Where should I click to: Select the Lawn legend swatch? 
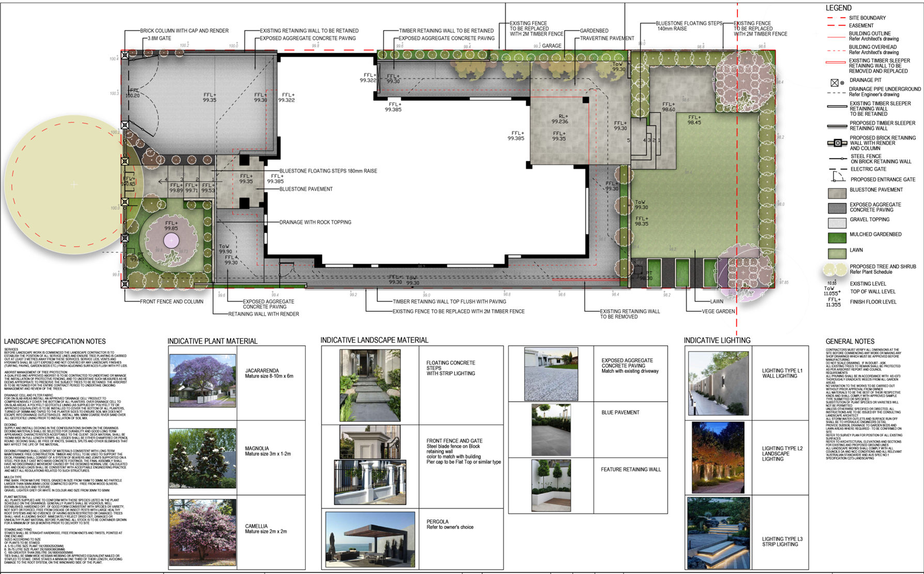point(837,253)
